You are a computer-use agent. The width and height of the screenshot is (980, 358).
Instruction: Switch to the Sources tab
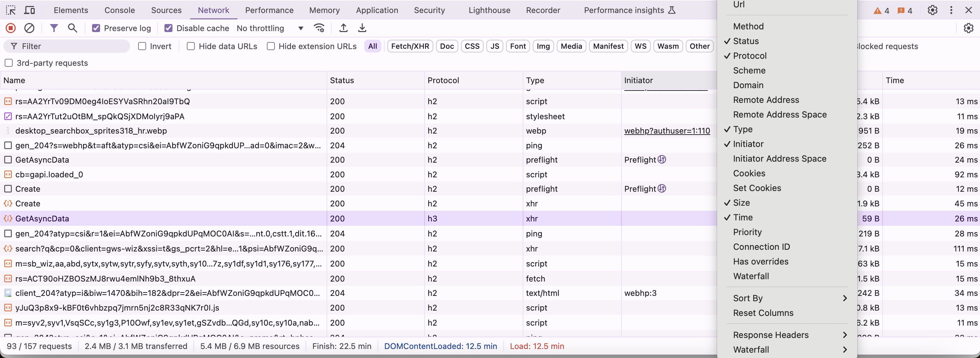(166, 10)
